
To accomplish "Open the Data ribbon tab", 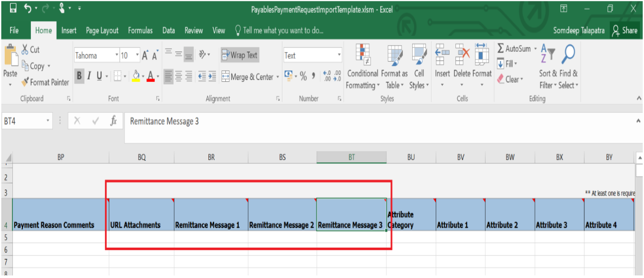I will pos(168,30).
